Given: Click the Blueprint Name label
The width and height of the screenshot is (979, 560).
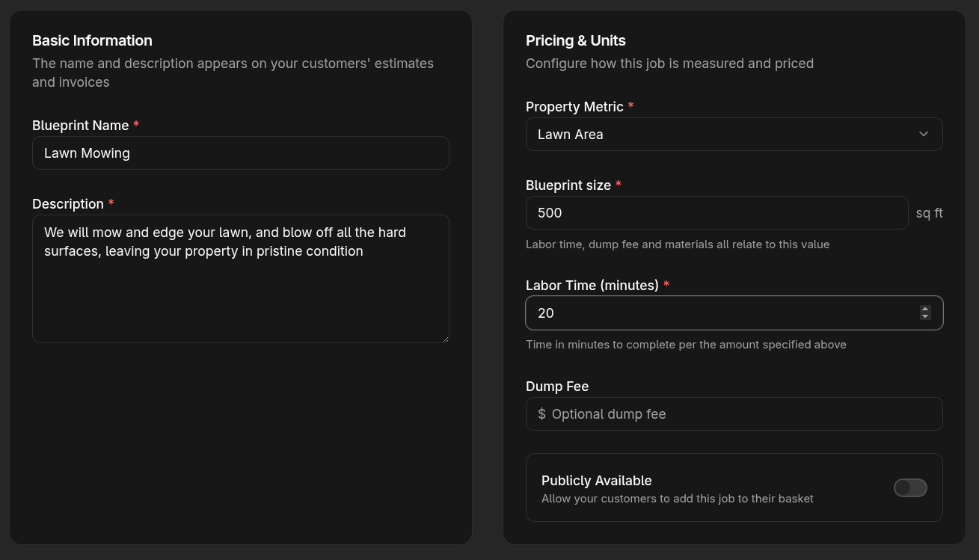Looking at the screenshot, I should pyautogui.click(x=81, y=126).
